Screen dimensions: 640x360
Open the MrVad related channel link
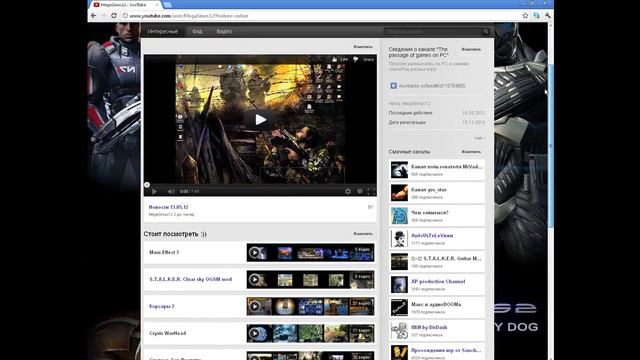tap(447, 167)
